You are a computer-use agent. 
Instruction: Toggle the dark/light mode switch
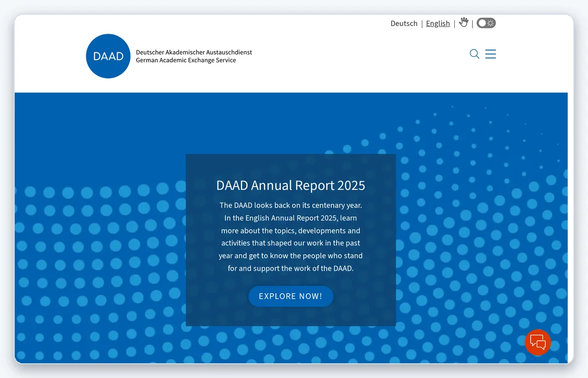(486, 23)
